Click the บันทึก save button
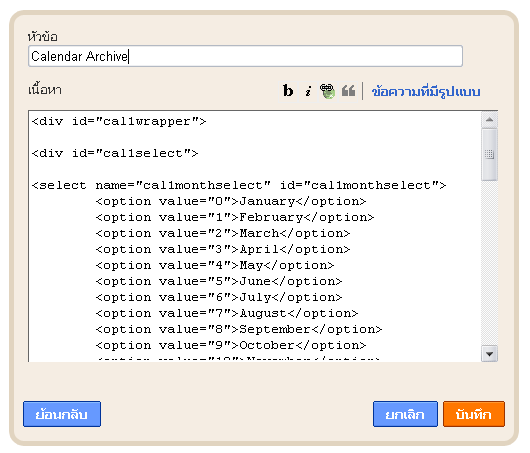This screenshot has width=530, height=453. [x=474, y=414]
